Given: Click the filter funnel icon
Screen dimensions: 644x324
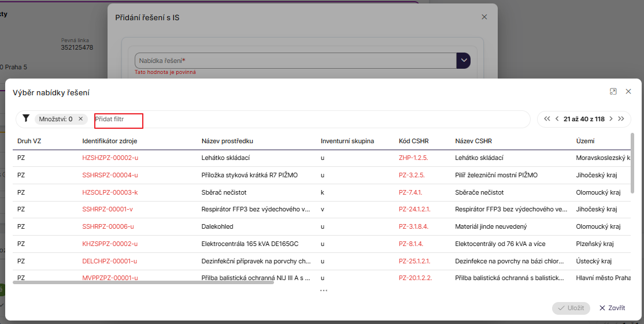Looking at the screenshot, I should tap(25, 118).
